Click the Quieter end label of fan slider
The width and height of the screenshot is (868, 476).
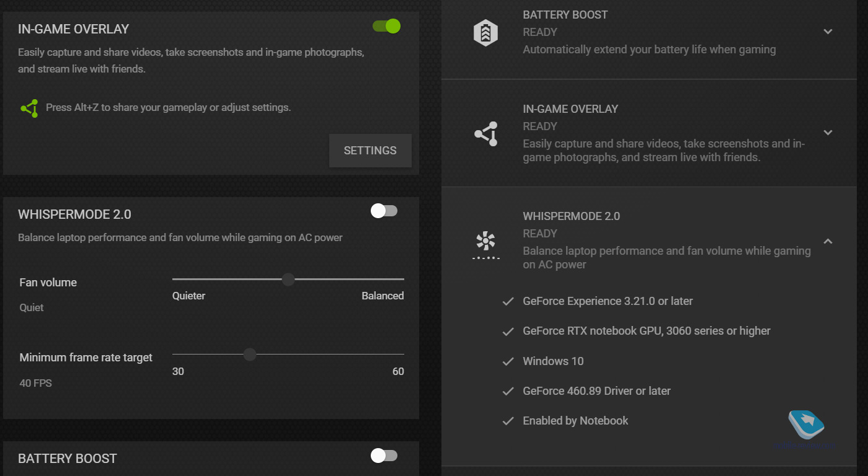(x=188, y=296)
